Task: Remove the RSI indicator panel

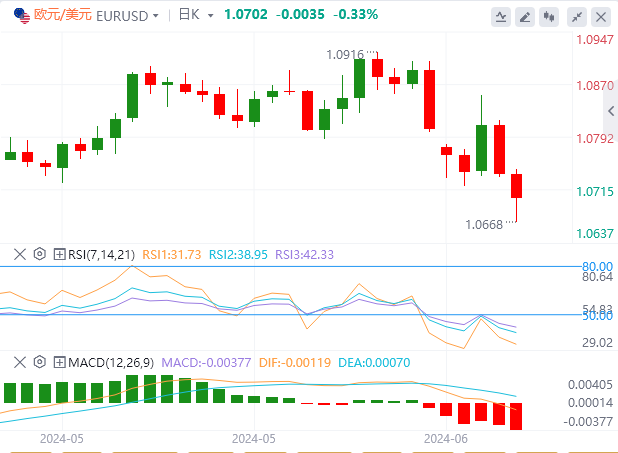Action: coord(20,254)
